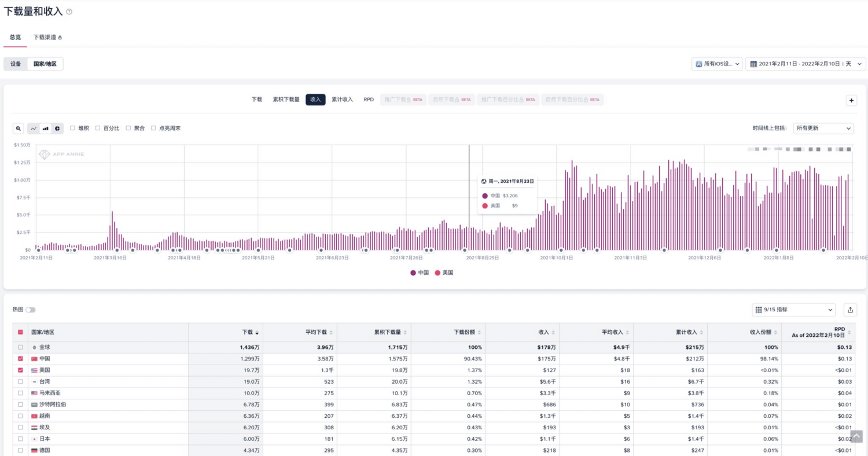Sort table by 下载 column arrow

click(257, 333)
